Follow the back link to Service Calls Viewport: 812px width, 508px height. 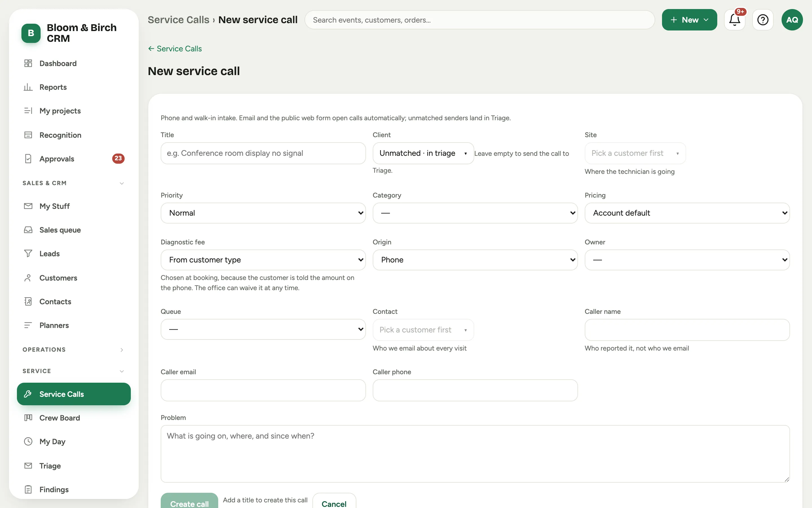pyautogui.click(x=175, y=49)
